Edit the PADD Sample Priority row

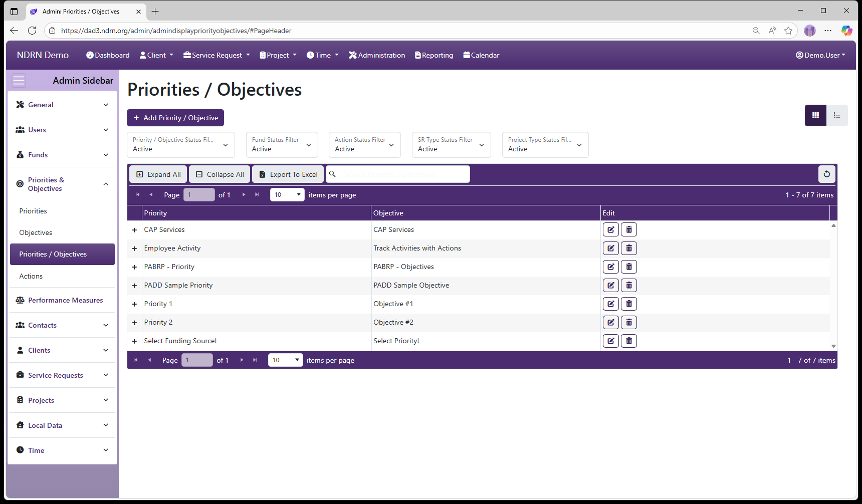610,286
